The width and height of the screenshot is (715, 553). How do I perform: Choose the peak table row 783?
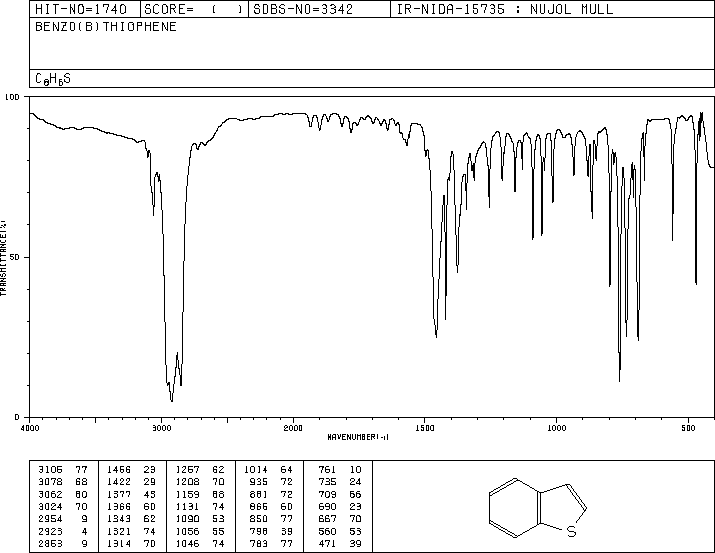click(272, 544)
